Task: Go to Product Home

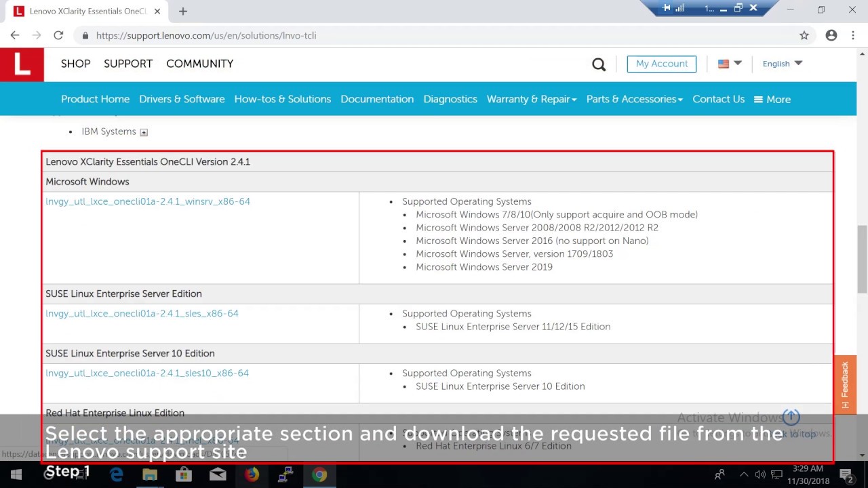Action: (x=95, y=99)
